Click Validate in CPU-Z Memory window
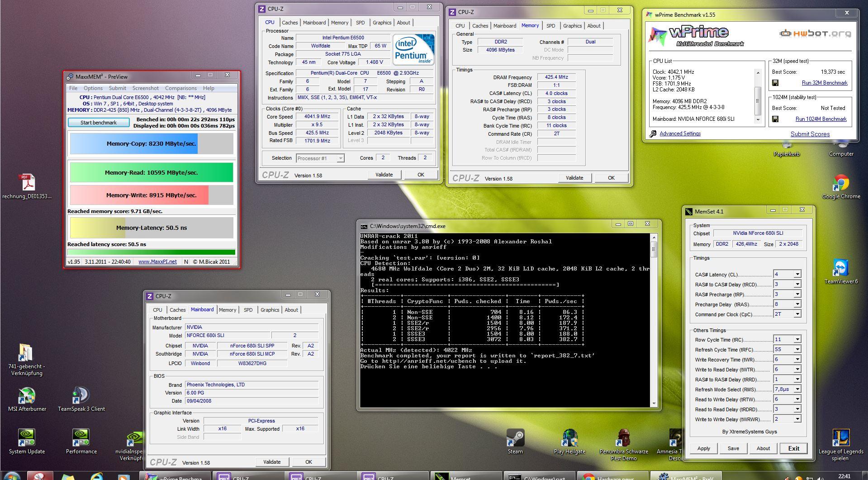This screenshot has width=868, height=480. (574, 178)
